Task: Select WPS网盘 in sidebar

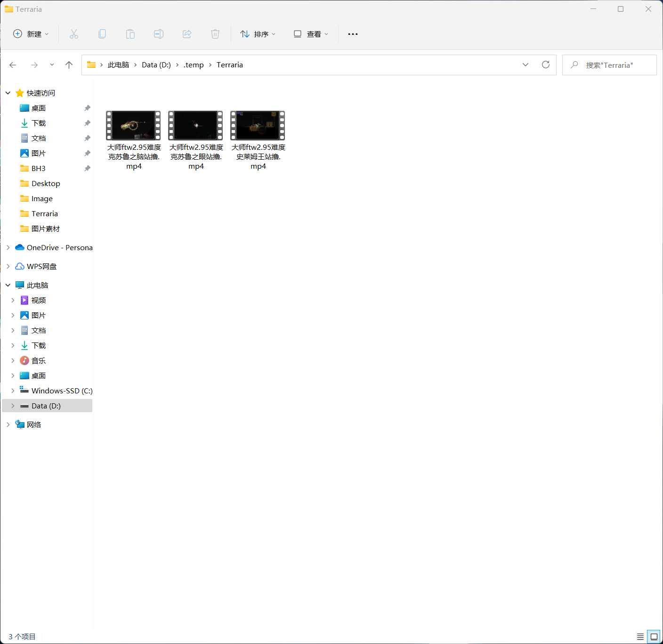Action: coord(41,267)
